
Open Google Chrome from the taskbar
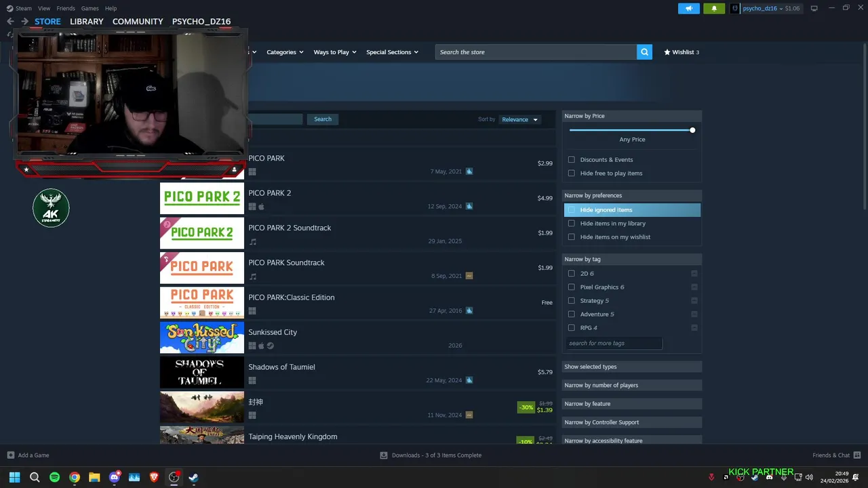(x=75, y=477)
